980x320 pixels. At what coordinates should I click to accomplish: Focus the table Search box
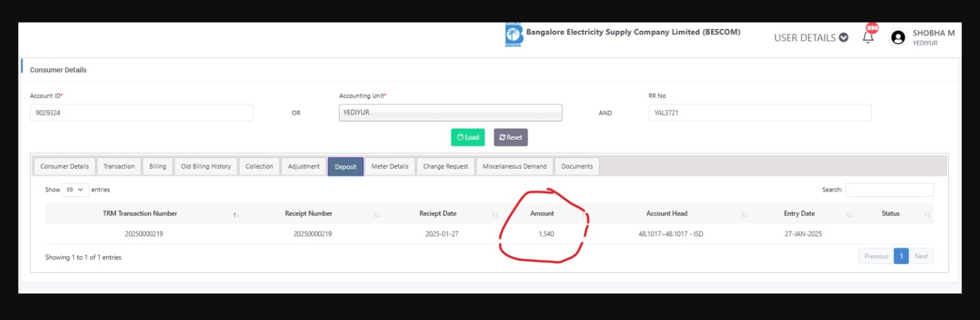coord(889,190)
